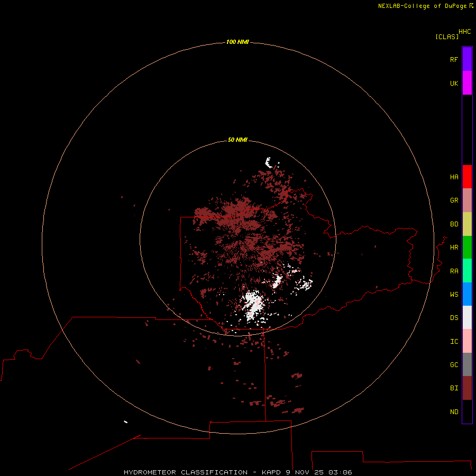Click the UK legend label
The width and height of the screenshot is (476, 476).
pos(454,83)
